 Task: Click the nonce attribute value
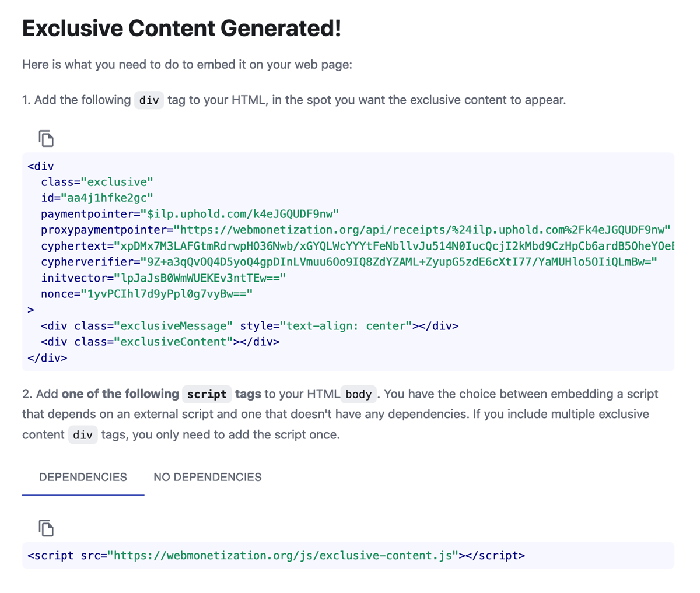click(x=166, y=294)
